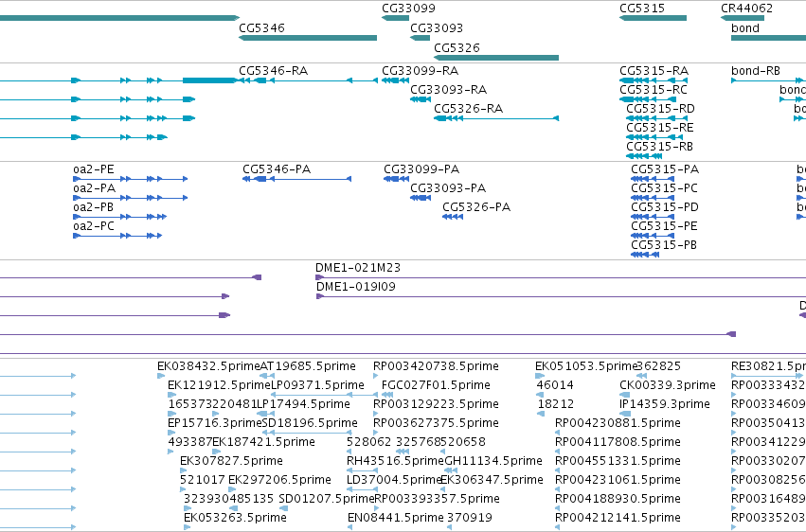Viewport: 806px width, 532px height.
Task: Select BAC clone DME1-021M23 label
Action: point(358,268)
